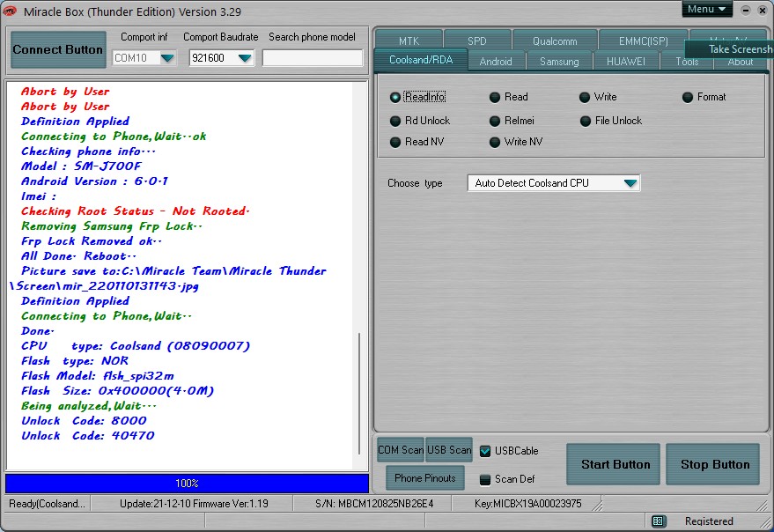This screenshot has height=532, width=774.
Task: Minimize the Miracle Box window
Action: click(x=746, y=10)
